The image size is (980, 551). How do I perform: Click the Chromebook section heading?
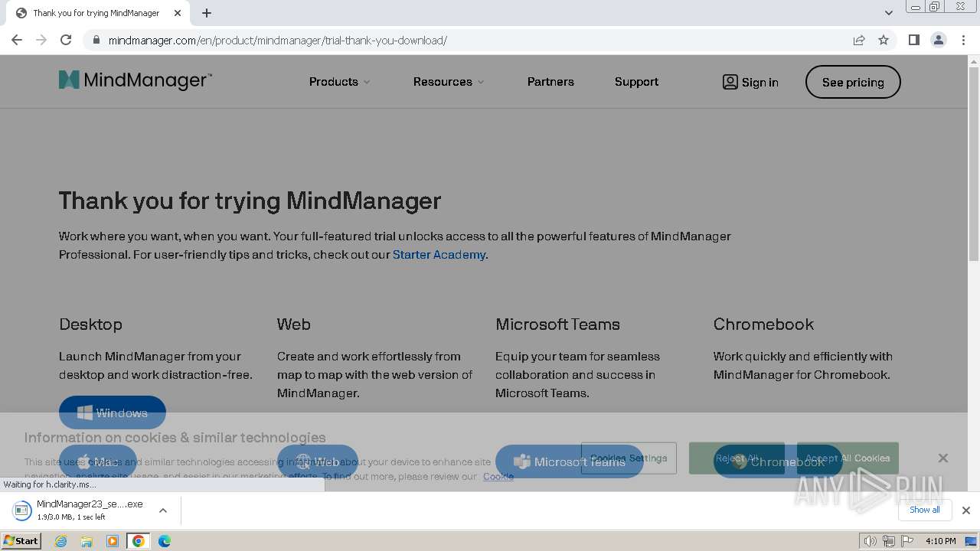763,324
